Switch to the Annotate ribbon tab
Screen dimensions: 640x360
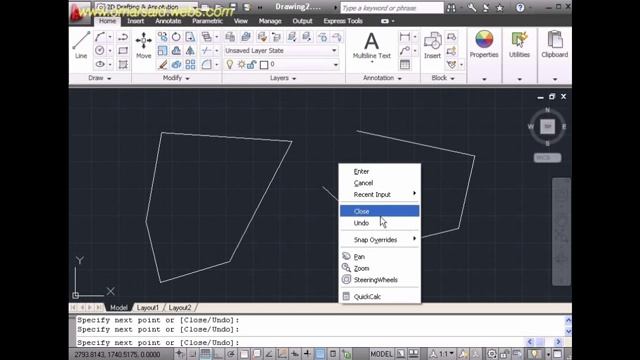pyautogui.click(x=168, y=21)
